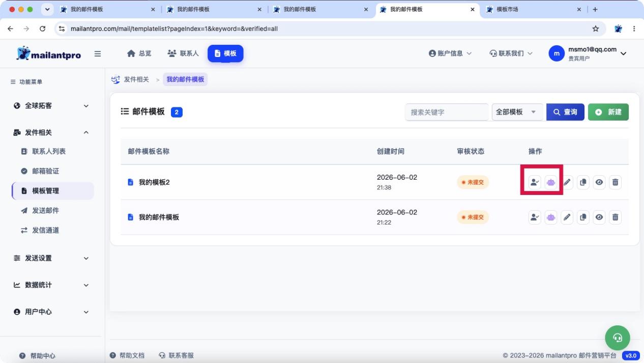
Task: Close the 模板市场 tab
Action: 579,9
